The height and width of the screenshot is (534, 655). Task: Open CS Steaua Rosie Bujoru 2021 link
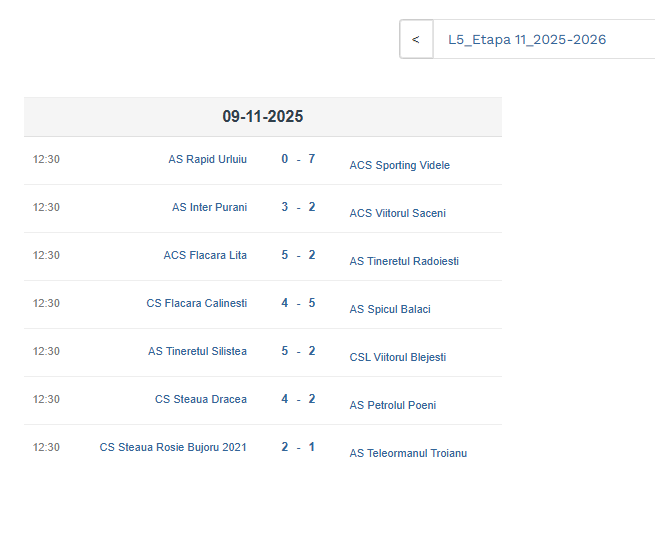[173, 447]
